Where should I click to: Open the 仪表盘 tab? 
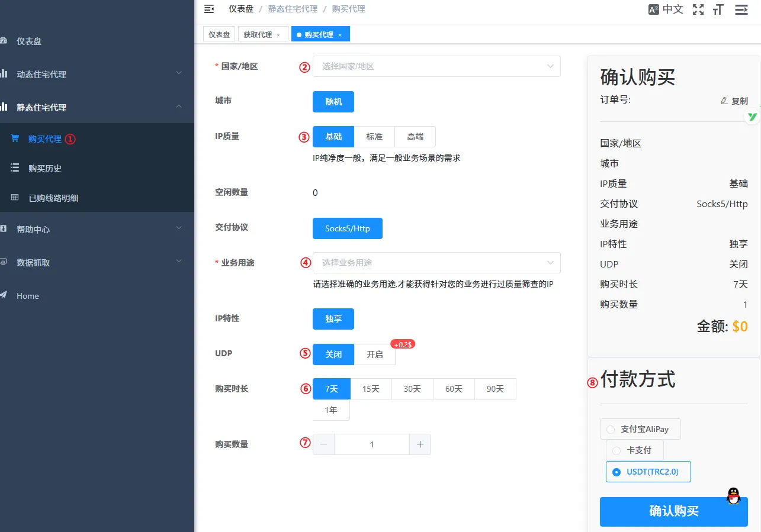[x=219, y=34]
